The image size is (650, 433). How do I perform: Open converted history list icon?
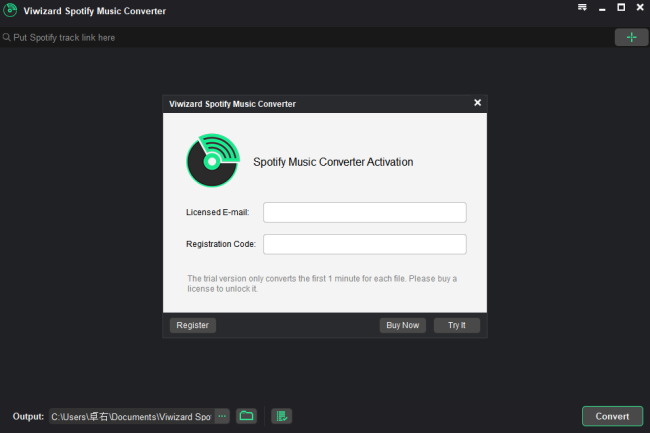click(x=281, y=416)
